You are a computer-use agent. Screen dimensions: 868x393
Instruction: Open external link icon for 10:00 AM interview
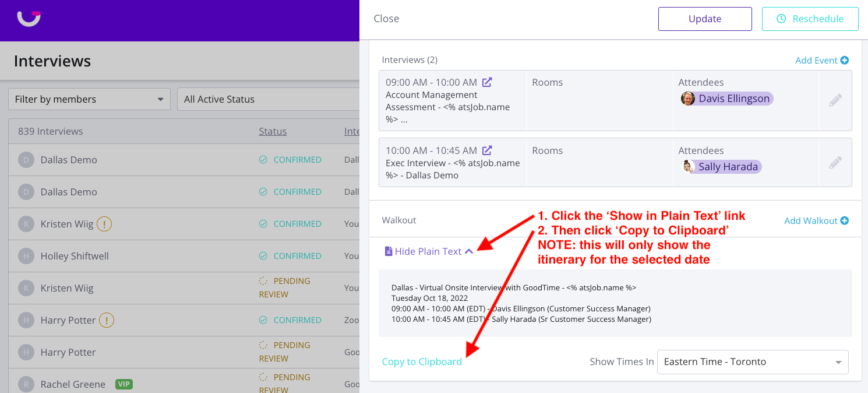coord(487,150)
